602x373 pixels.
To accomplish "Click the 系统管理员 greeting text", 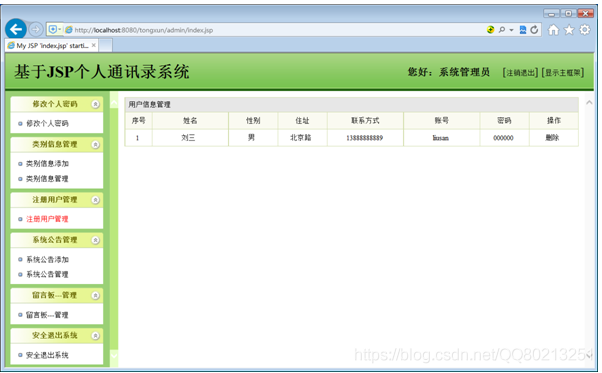I will coord(465,72).
